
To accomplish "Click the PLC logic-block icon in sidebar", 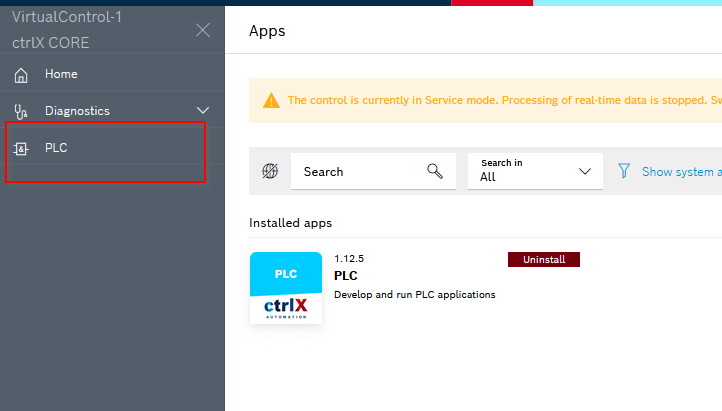I will click(x=21, y=149).
